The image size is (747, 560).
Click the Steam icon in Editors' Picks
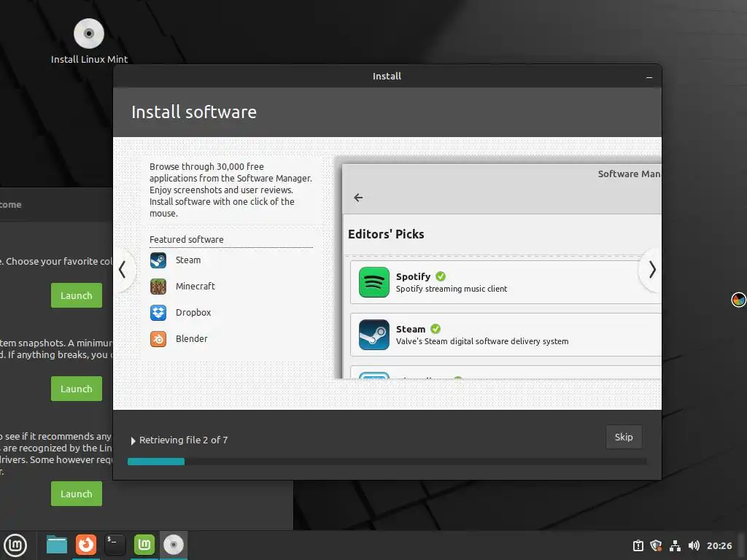click(x=374, y=335)
